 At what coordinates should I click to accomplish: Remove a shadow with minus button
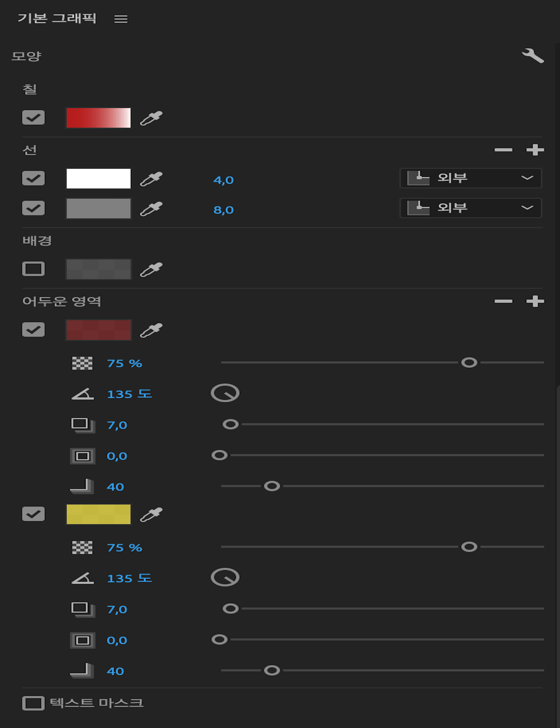503,301
